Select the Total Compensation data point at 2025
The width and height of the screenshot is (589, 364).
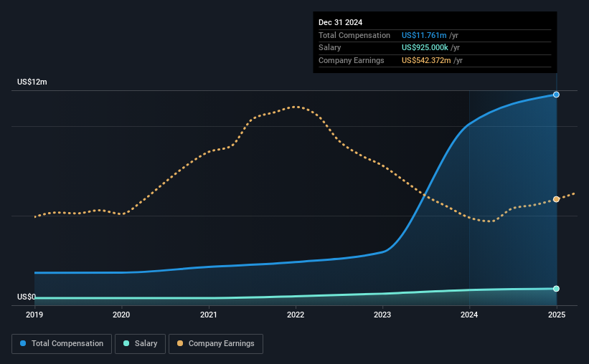(x=556, y=95)
